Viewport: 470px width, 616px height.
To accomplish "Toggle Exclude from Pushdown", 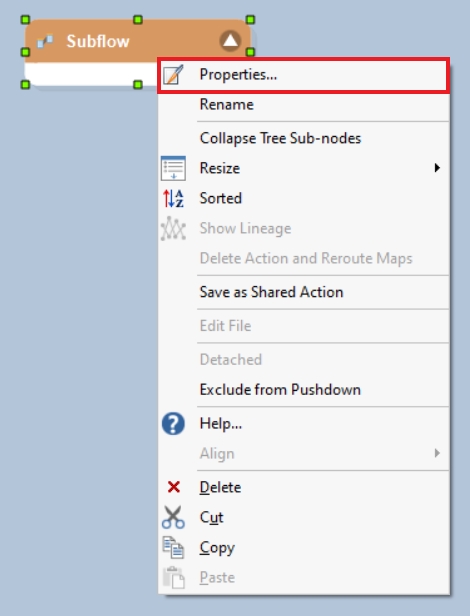I will tap(303, 390).
